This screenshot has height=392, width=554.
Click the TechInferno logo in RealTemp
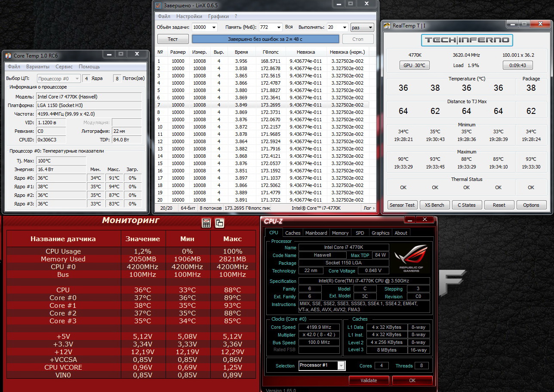coord(467,40)
